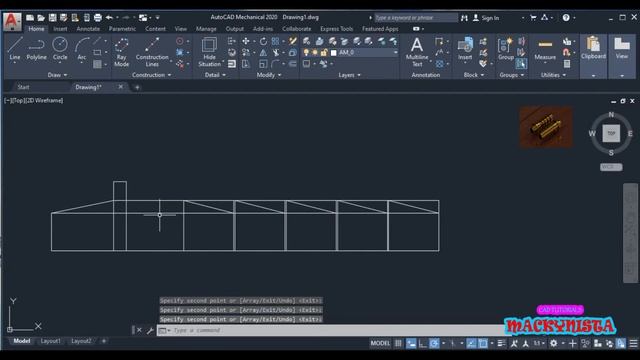Select the Circle tool
The height and width of the screenshot is (360, 640).
60,49
